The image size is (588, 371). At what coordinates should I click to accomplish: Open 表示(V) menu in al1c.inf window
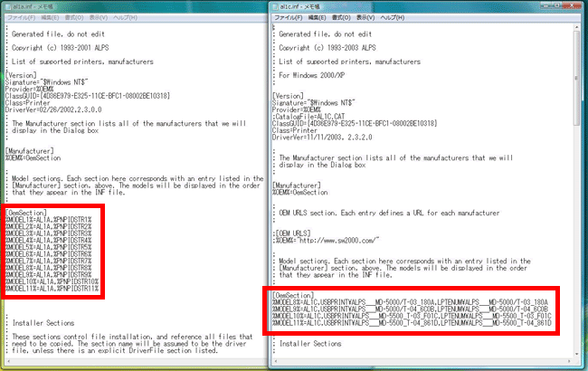[365, 17]
